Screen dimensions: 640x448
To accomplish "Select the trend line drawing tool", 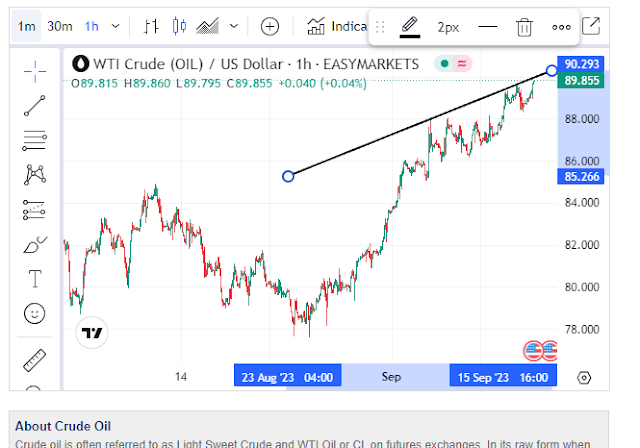I will tap(35, 106).
